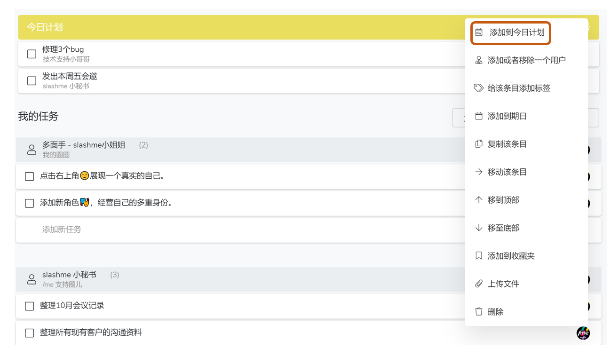The height and width of the screenshot is (364, 611).
Task: Click the paperclip icon for 上传文件
Action: click(x=479, y=284)
